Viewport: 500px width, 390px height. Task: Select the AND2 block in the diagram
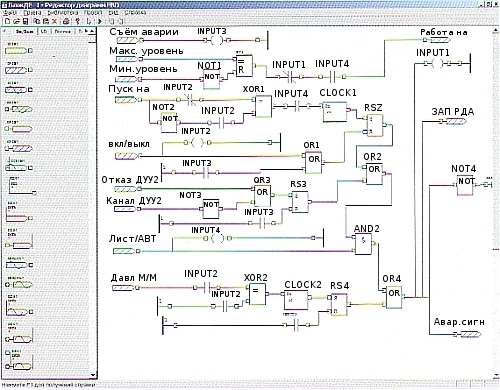(363, 243)
